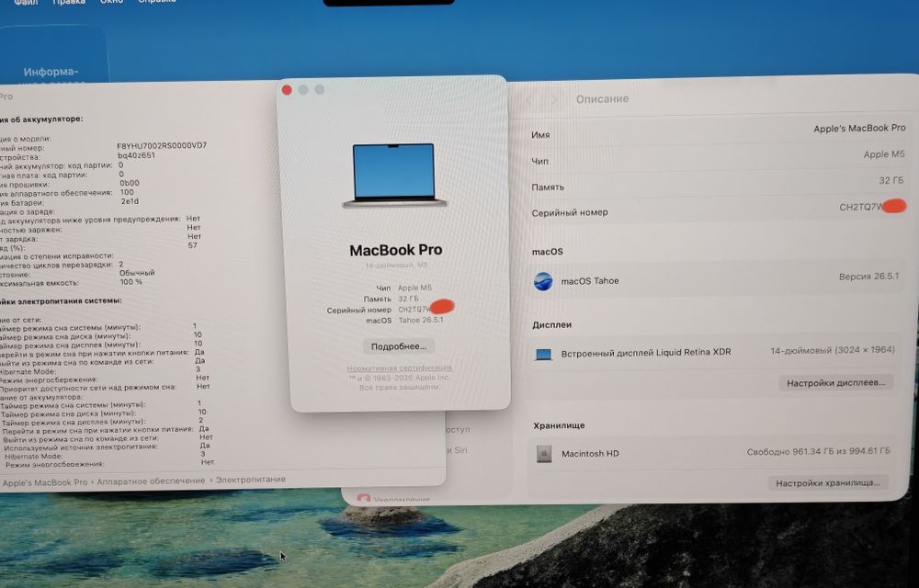The image size is (919, 588).
Task: Click the macOS Tahoe label in settings
Action: click(x=590, y=281)
